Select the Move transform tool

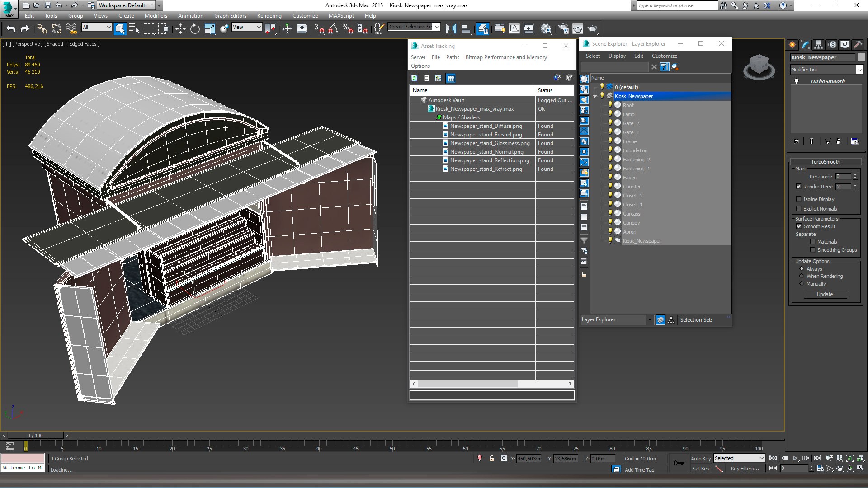point(180,29)
